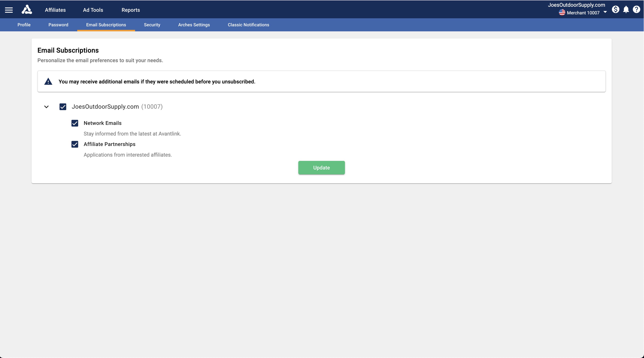Image resolution: width=644 pixels, height=358 pixels.
Task: Open the hamburger navigation menu
Action: click(9, 10)
